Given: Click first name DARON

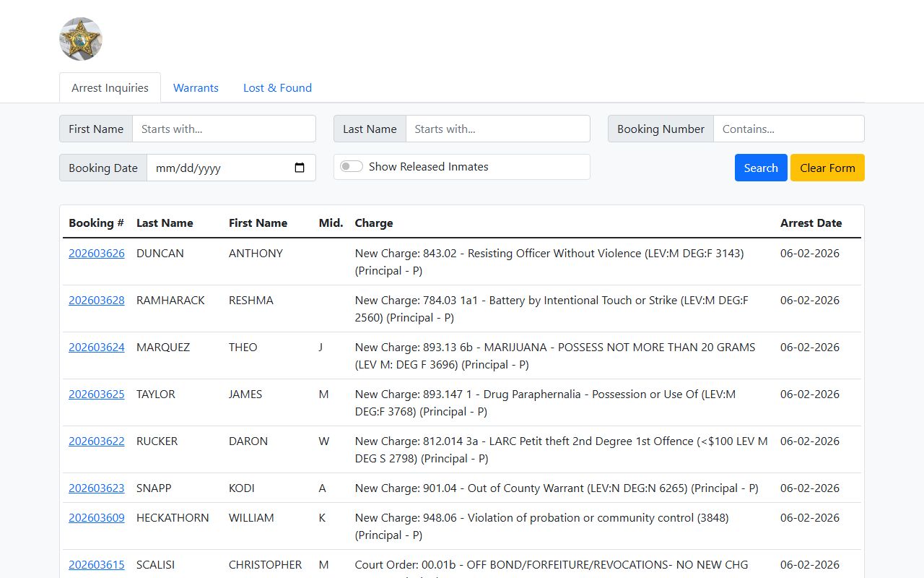Looking at the screenshot, I should point(248,441).
